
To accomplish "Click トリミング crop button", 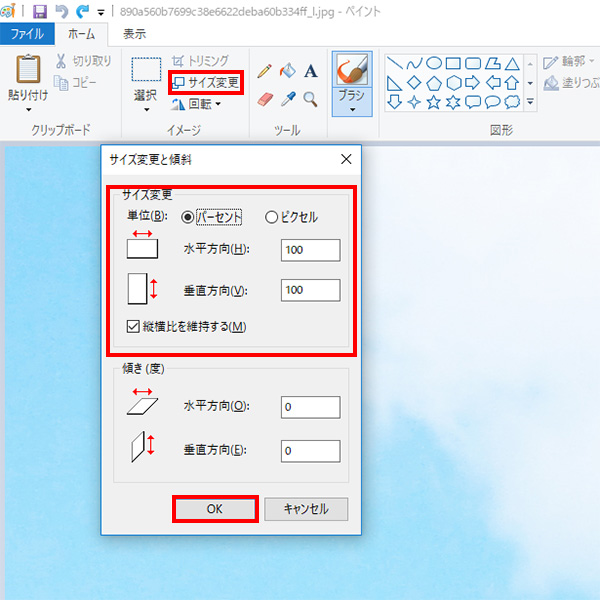I will (200, 60).
